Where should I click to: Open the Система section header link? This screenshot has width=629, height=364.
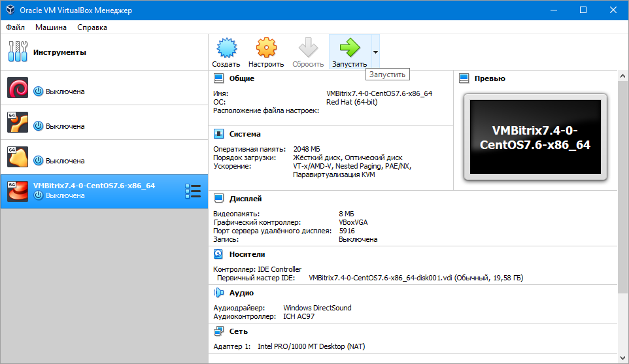pyautogui.click(x=245, y=134)
